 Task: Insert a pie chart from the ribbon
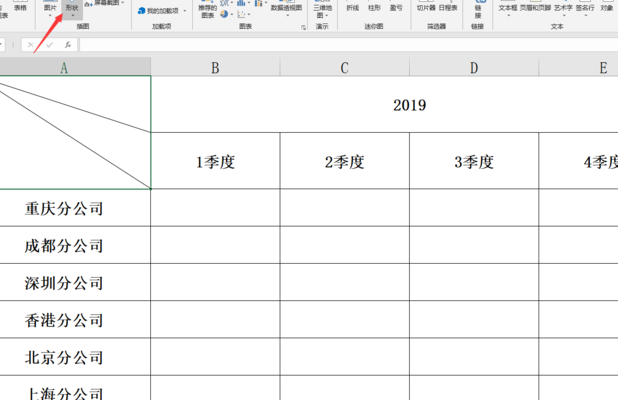pos(224,14)
